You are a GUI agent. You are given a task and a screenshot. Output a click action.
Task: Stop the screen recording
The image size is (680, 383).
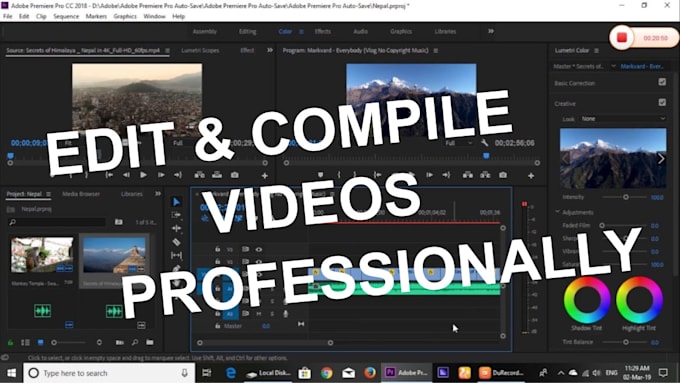click(x=621, y=38)
